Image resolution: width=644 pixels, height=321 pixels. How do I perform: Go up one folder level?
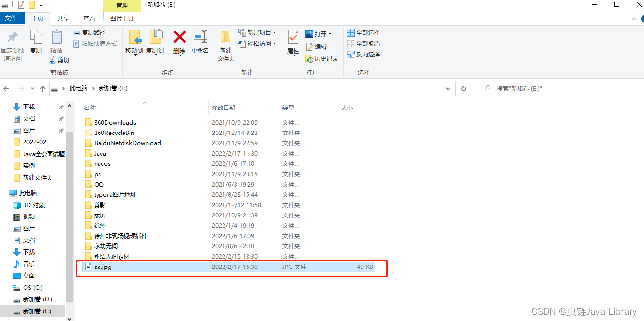point(43,89)
